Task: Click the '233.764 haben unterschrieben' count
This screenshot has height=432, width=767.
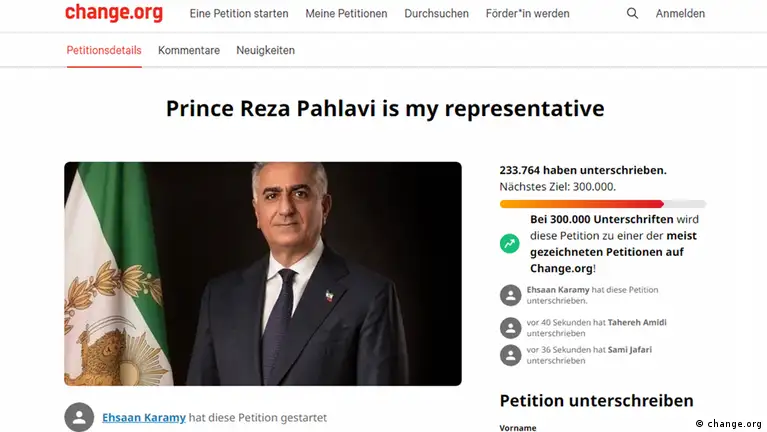Action: click(582, 170)
